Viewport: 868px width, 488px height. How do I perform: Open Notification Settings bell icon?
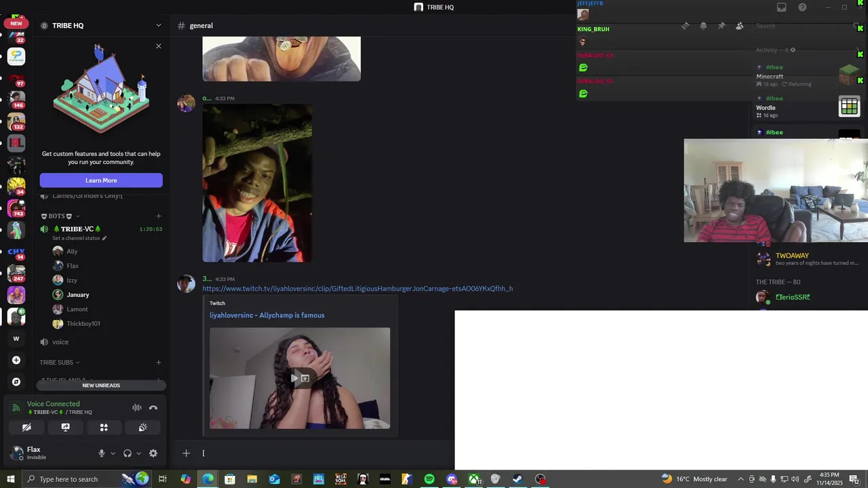[x=703, y=26]
